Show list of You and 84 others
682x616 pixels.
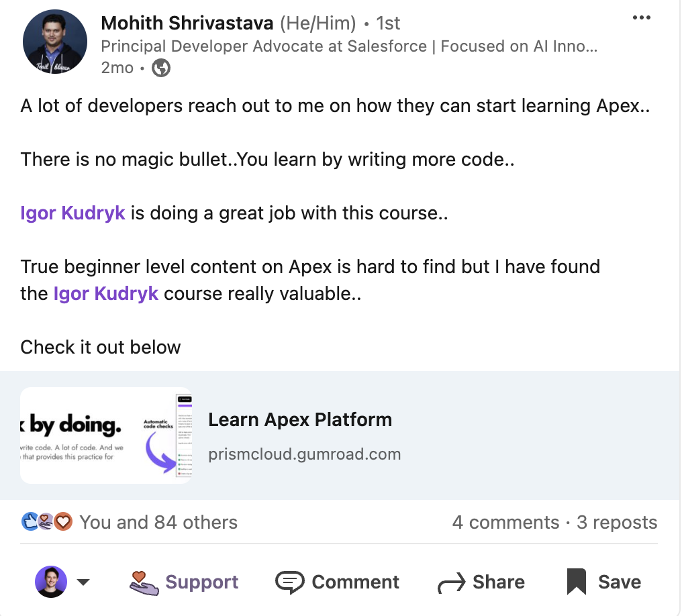[x=158, y=522]
